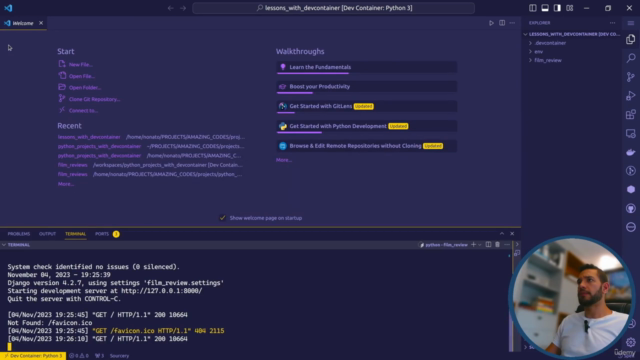
Task: Open the Run and Debug view
Action: pyautogui.click(x=631, y=96)
